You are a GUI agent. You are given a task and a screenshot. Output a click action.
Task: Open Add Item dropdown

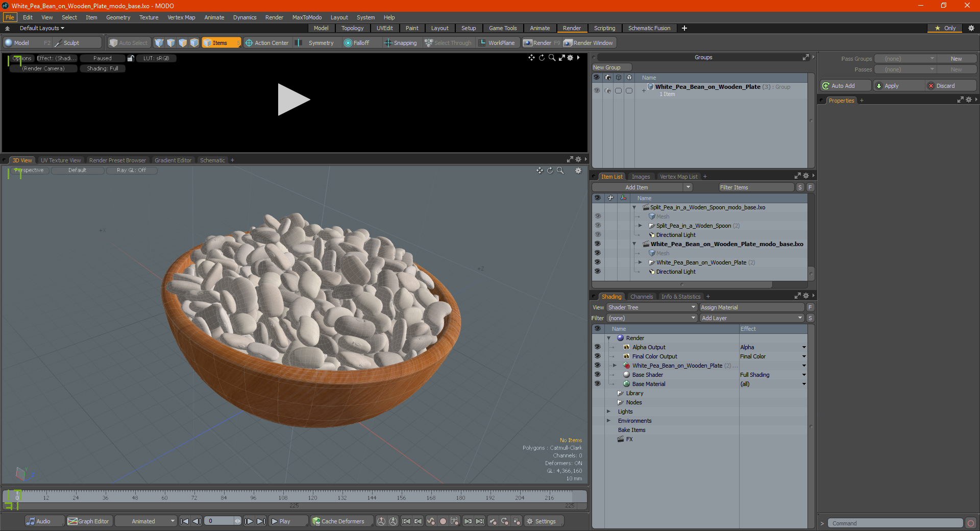(642, 187)
